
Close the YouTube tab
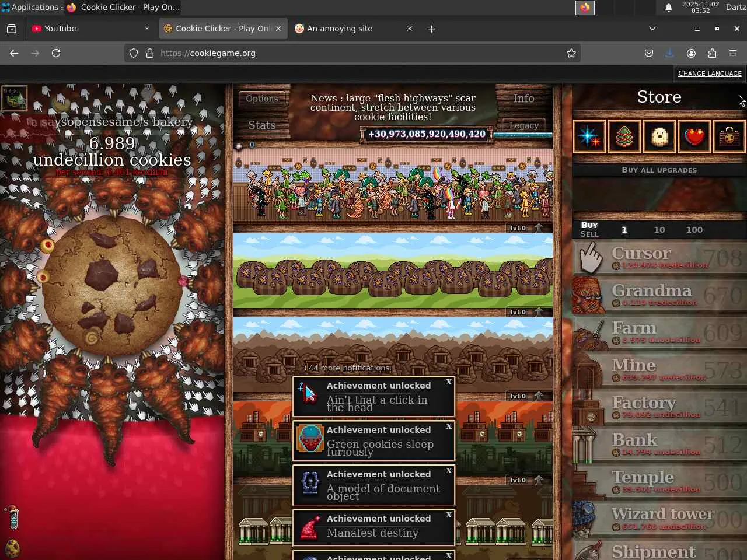[146, 29]
